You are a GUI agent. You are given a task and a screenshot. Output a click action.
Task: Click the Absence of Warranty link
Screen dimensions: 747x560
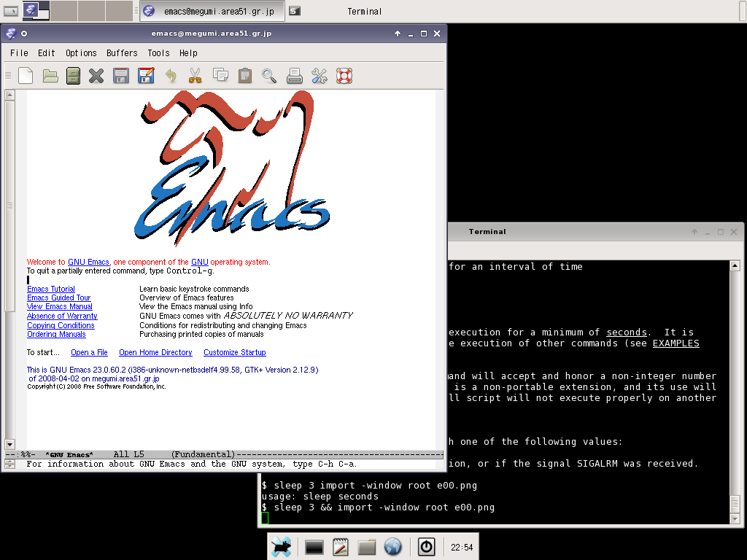pos(62,316)
